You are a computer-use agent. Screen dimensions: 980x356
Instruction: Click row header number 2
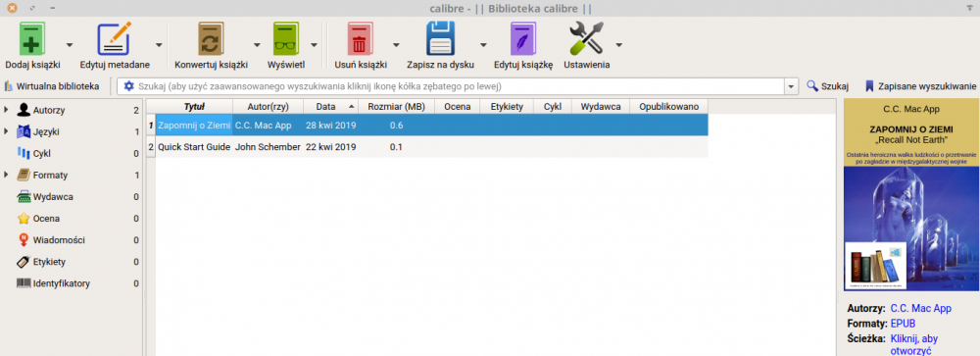coord(151,147)
